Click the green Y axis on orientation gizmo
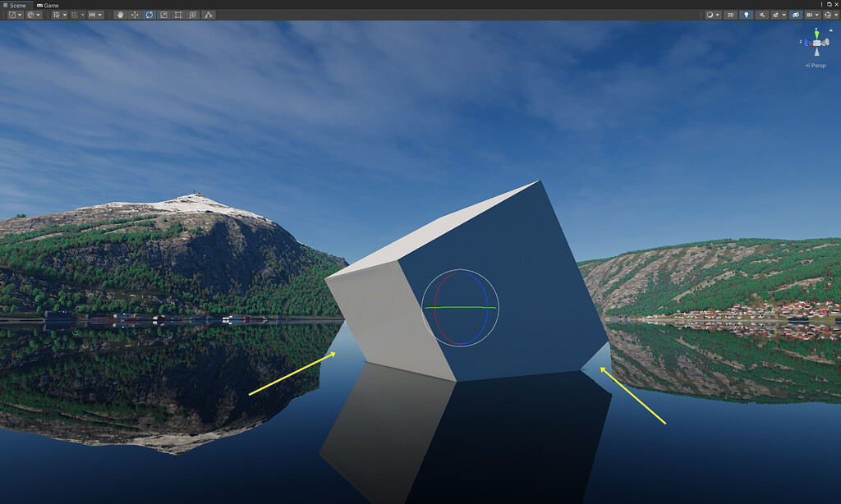This screenshot has height=504, width=841. coord(816,34)
